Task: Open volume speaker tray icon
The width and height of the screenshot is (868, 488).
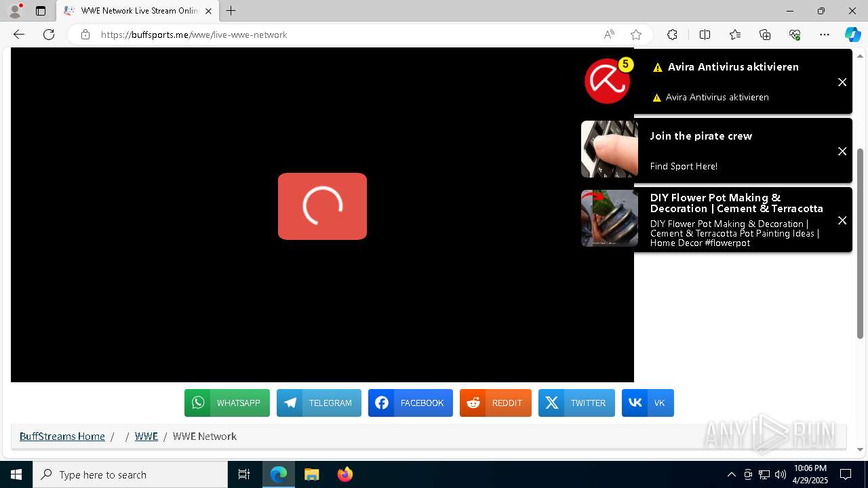Action: tap(780, 474)
